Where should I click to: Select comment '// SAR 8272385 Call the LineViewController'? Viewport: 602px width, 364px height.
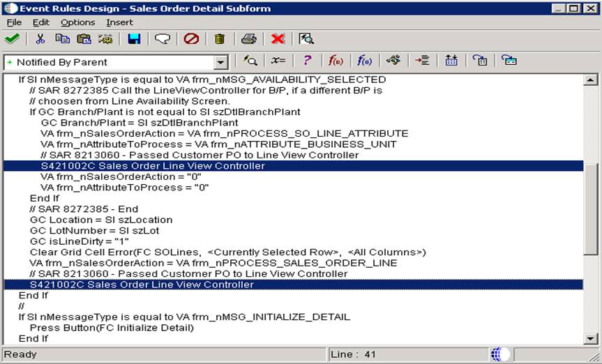206,90
